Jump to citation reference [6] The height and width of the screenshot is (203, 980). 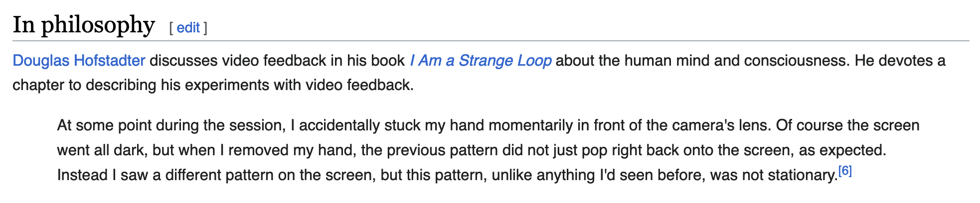tap(845, 171)
